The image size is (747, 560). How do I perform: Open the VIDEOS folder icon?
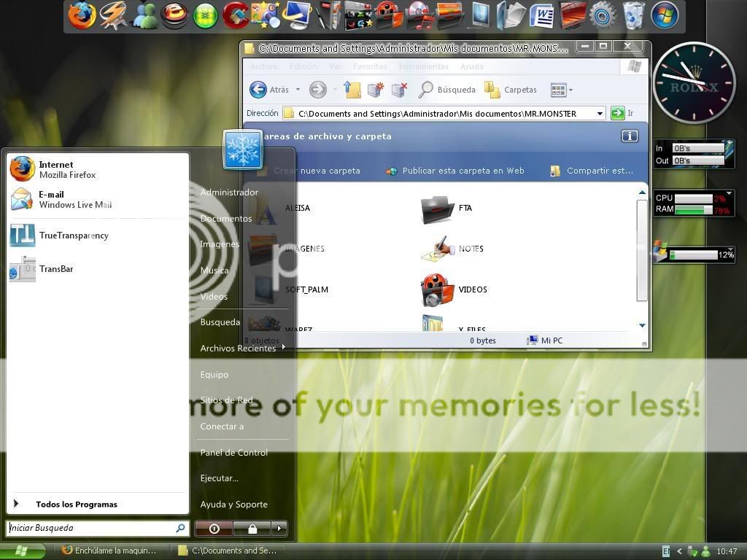click(437, 289)
